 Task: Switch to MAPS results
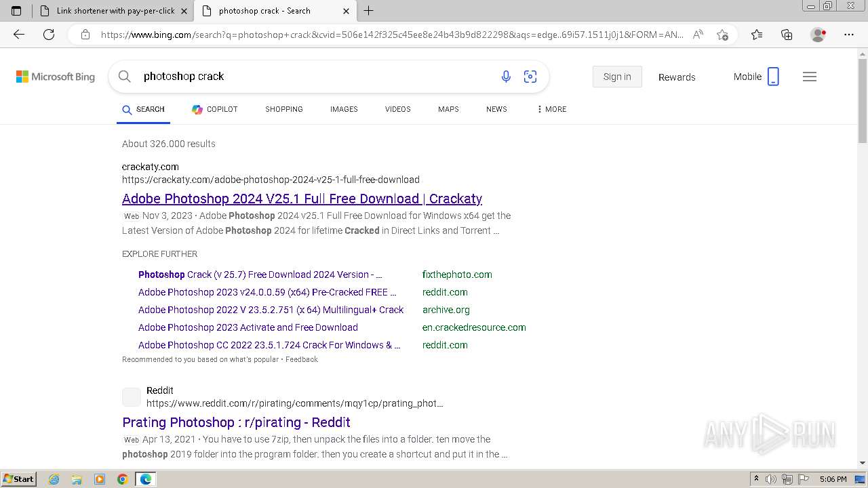448,109
